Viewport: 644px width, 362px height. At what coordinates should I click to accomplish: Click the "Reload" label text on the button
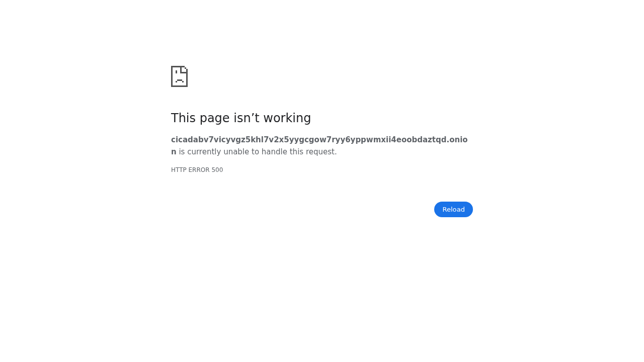[x=453, y=210]
